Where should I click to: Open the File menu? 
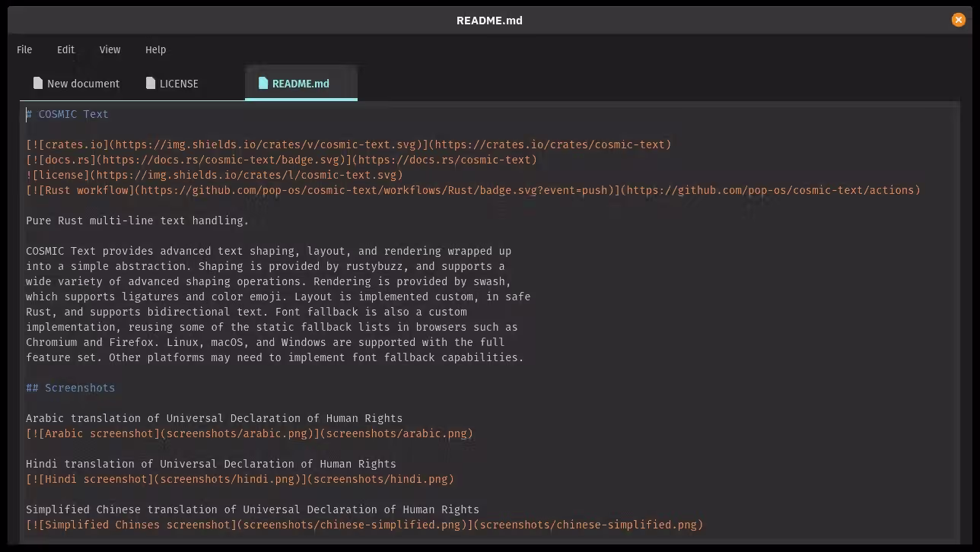tap(24, 49)
